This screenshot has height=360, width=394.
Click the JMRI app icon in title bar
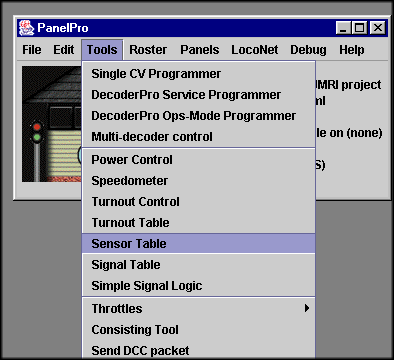click(x=26, y=28)
